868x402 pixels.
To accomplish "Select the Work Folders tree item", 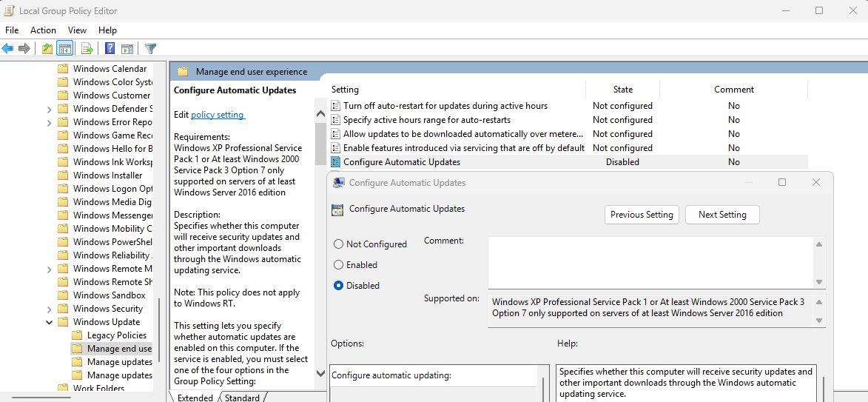I will tap(99, 388).
